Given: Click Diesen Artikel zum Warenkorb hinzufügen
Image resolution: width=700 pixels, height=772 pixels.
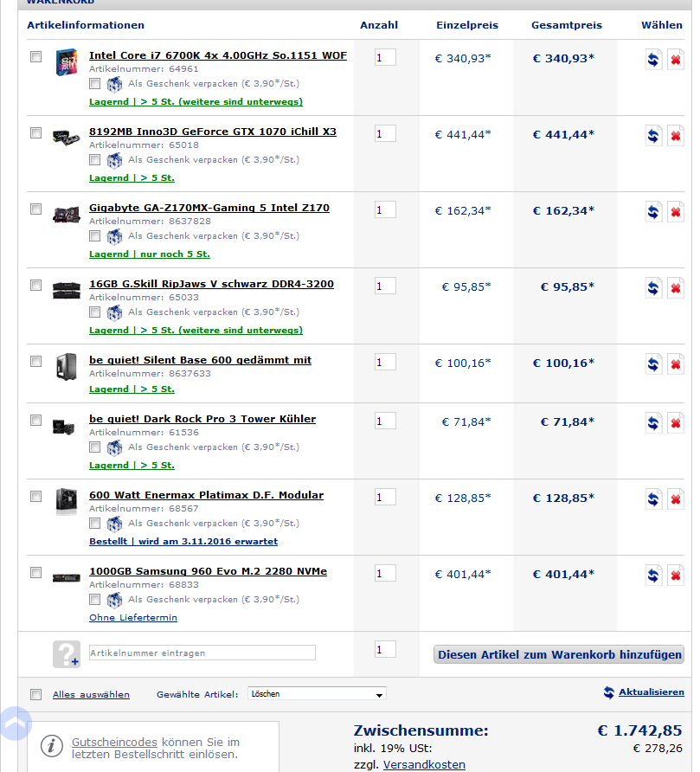Looking at the screenshot, I should point(559,654).
